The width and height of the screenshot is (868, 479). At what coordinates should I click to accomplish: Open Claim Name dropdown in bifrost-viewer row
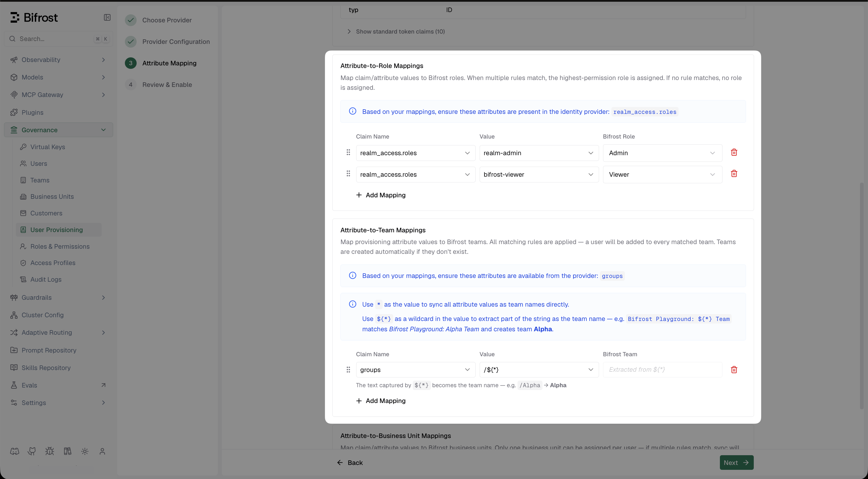(415, 174)
